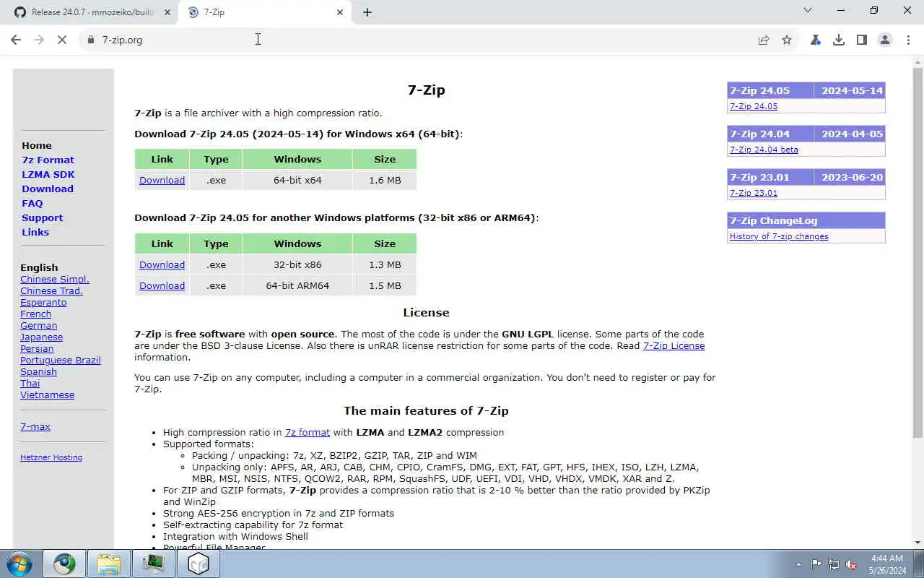Download the 64-bit ARM64 .exe
The height and width of the screenshot is (578, 924).
[x=162, y=285]
